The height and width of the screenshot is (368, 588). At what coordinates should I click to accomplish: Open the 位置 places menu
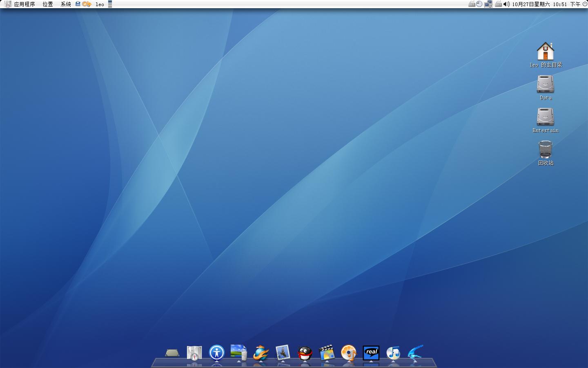[48, 4]
